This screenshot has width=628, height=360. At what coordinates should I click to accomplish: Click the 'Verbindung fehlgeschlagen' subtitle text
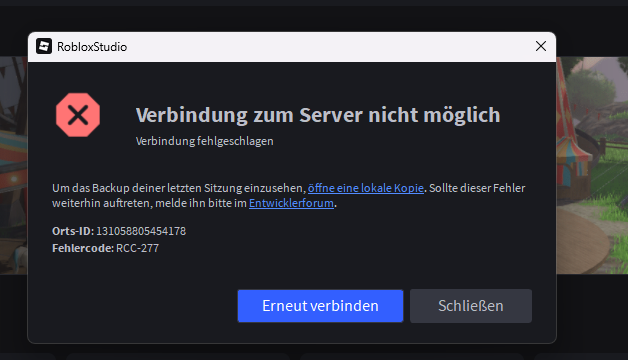(205, 141)
